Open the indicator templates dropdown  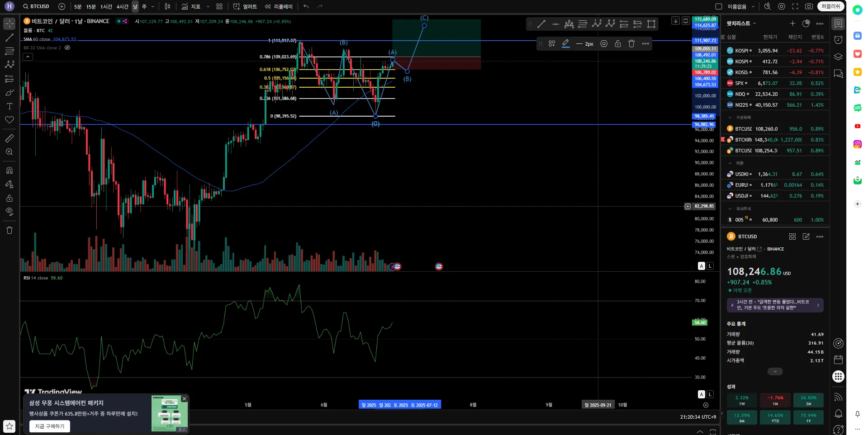[208, 6]
